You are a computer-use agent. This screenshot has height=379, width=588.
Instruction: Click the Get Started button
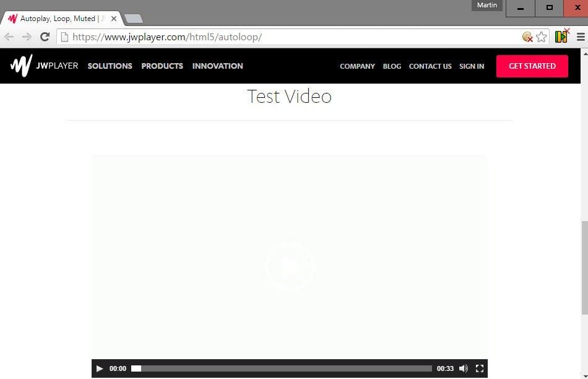[x=532, y=66]
